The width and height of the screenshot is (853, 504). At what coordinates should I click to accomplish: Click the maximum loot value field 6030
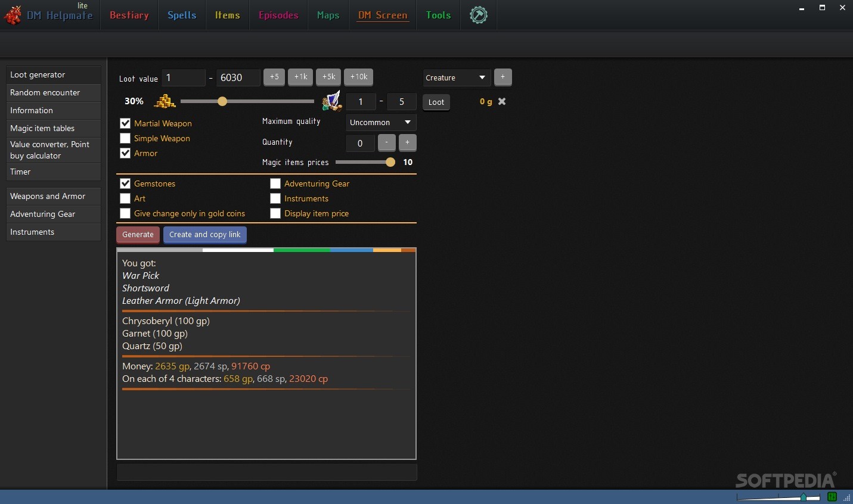[x=238, y=77]
